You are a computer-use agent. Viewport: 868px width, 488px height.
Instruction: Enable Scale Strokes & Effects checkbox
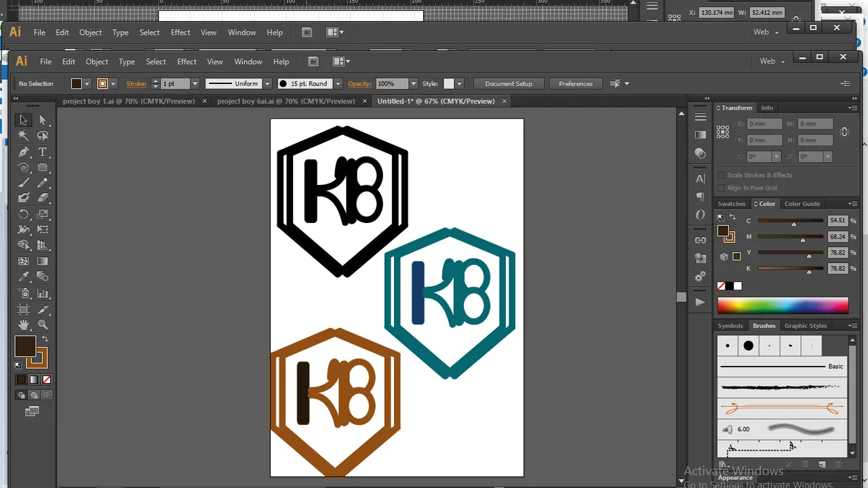click(721, 175)
